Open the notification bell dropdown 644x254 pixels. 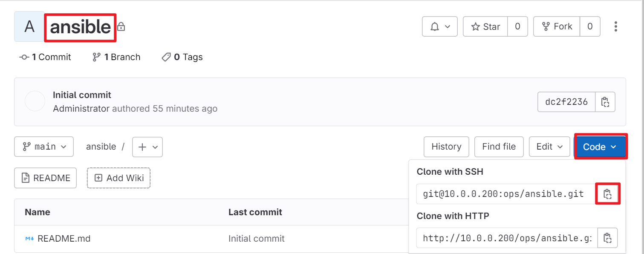point(440,26)
